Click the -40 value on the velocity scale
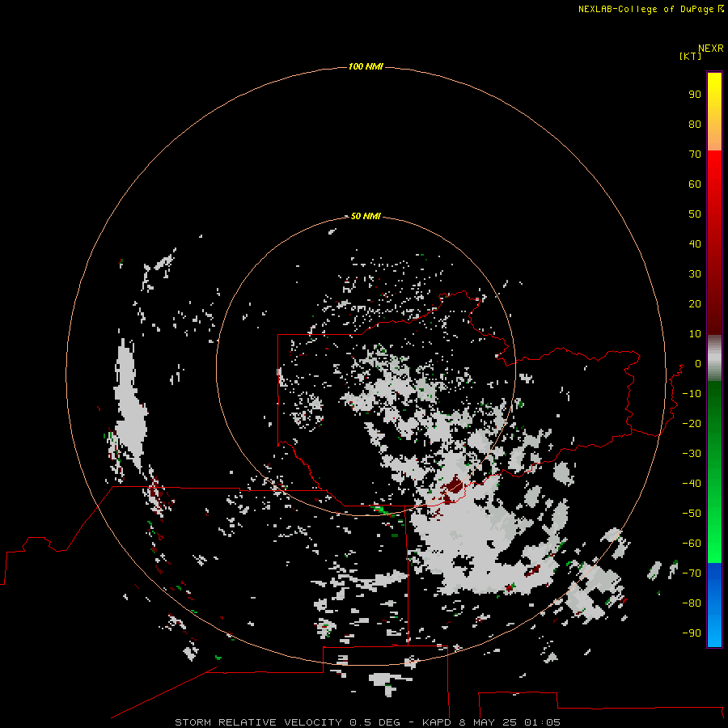The height and width of the screenshot is (728, 728). tap(692, 484)
